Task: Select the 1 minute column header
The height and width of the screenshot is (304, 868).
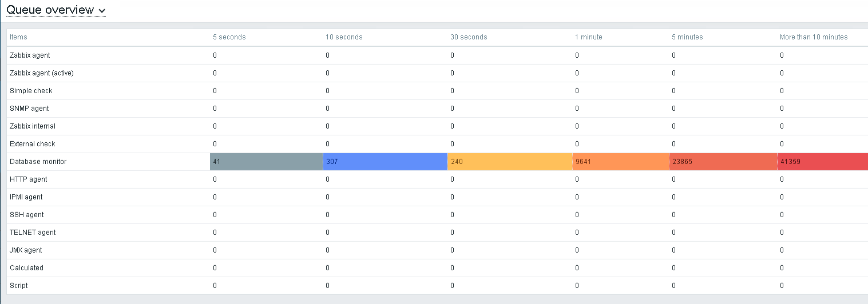Action: tap(588, 37)
